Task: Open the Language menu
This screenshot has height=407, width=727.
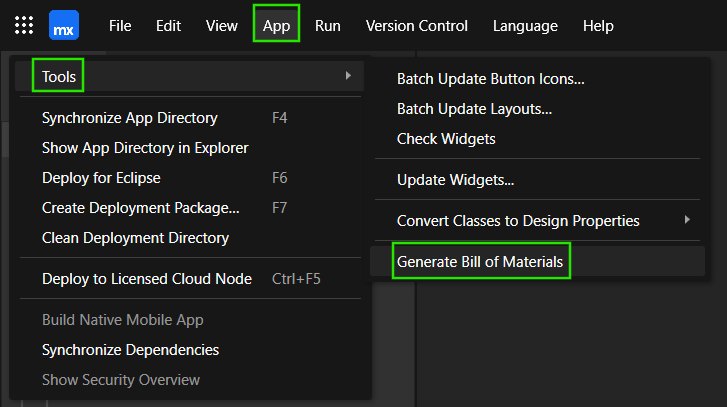Action: pyautogui.click(x=525, y=25)
